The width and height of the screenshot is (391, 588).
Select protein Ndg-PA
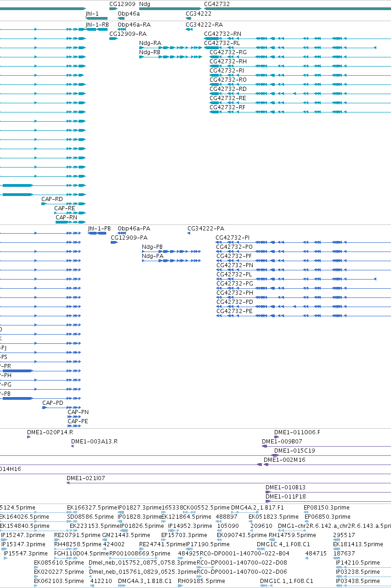(x=153, y=256)
